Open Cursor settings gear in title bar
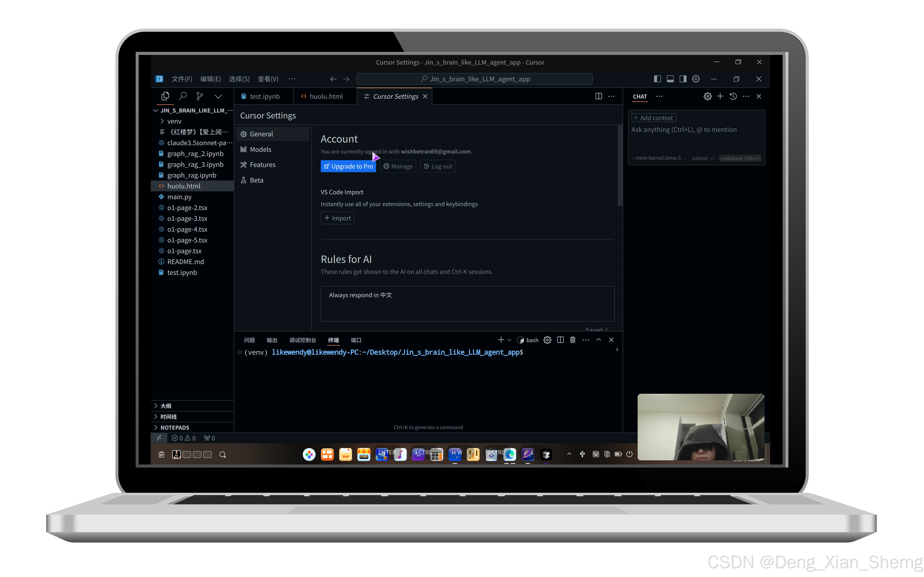This screenshot has width=924, height=577. coord(696,79)
